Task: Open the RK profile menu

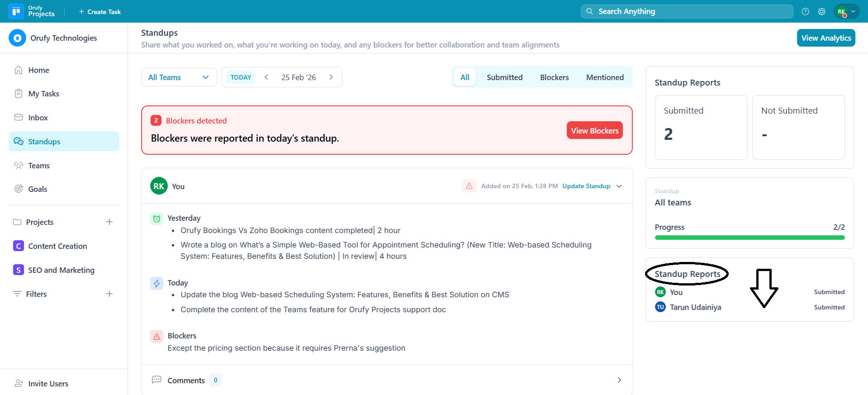Action: pos(846,12)
